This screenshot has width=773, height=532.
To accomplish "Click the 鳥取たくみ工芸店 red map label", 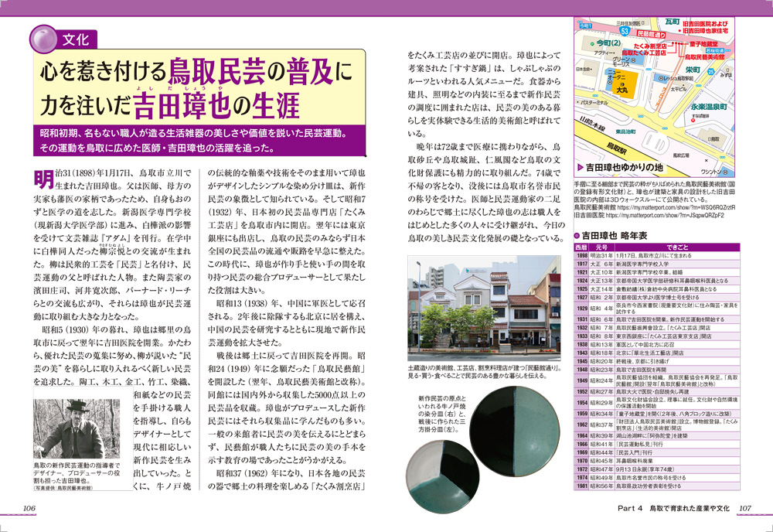I will (x=644, y=53).
